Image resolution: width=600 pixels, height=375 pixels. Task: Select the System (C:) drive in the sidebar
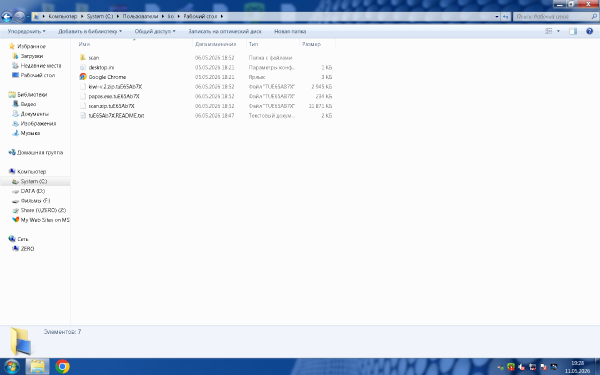(34, 181)
